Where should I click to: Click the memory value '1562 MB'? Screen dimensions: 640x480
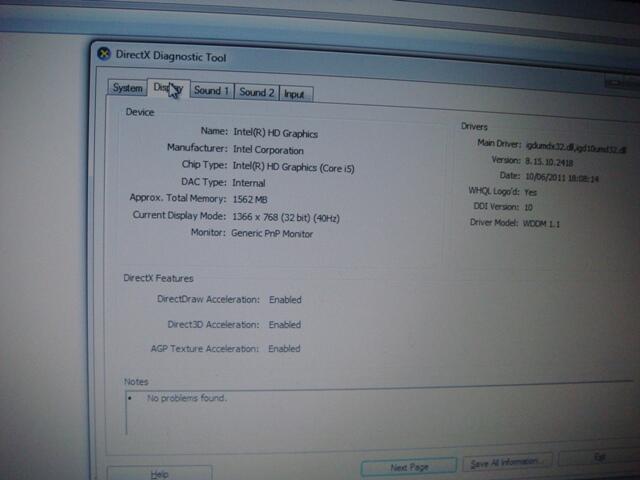point(250,199)
